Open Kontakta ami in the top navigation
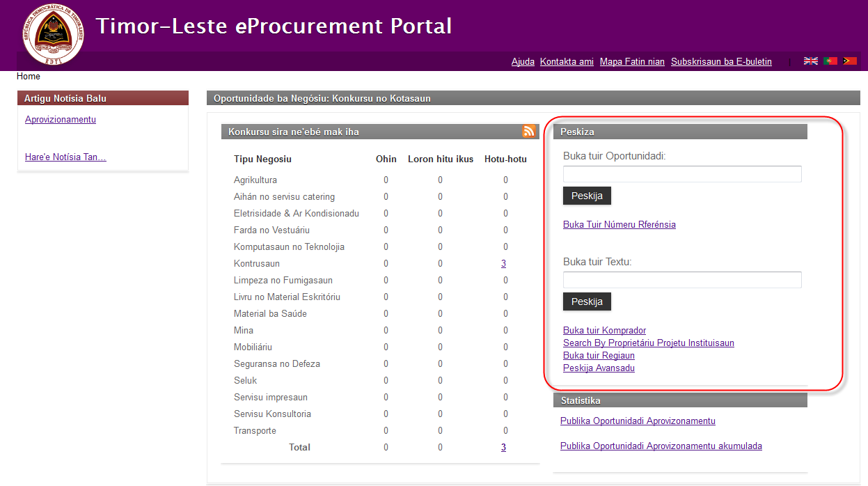The height and width of the screenshot is (486, 868). (x=567, y=61)
